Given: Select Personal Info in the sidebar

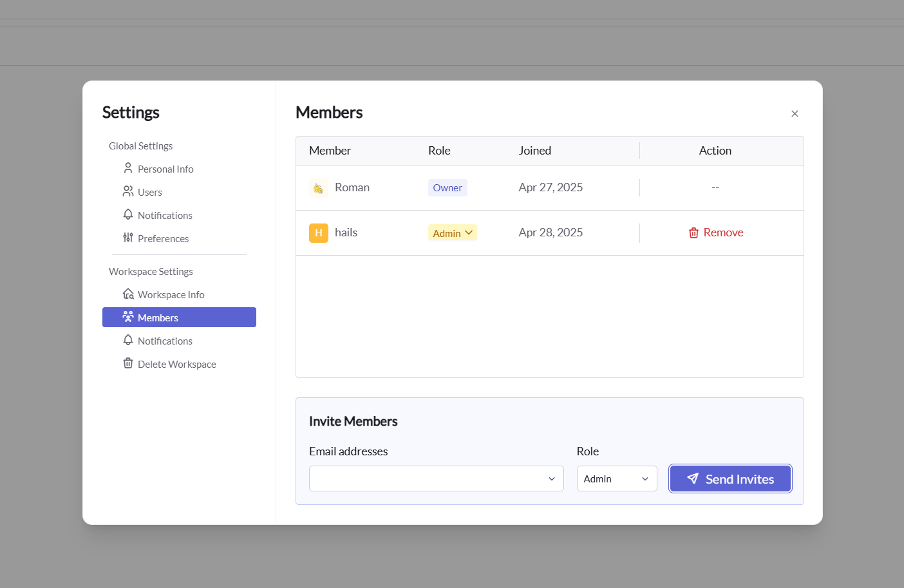Looking at the screenshot, I should [x=165, y=168].
